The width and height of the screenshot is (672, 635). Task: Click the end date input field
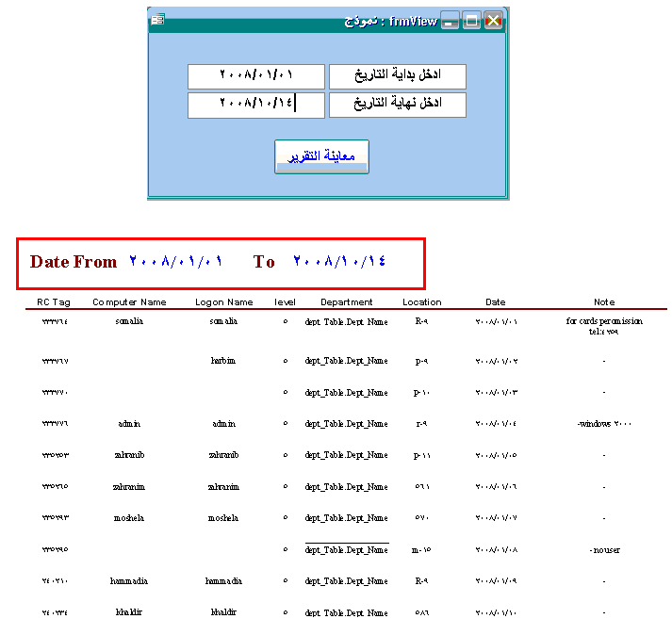(256, 105)
